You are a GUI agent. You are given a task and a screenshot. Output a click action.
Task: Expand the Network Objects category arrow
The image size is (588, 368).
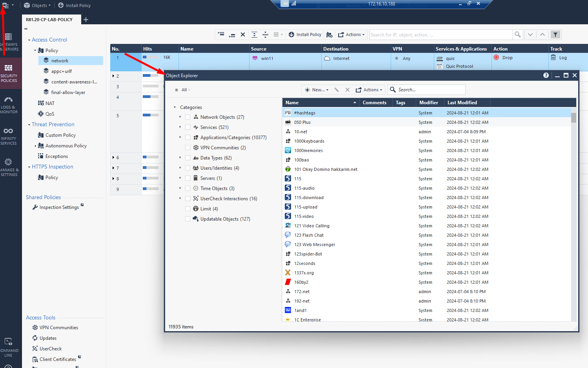180,117
